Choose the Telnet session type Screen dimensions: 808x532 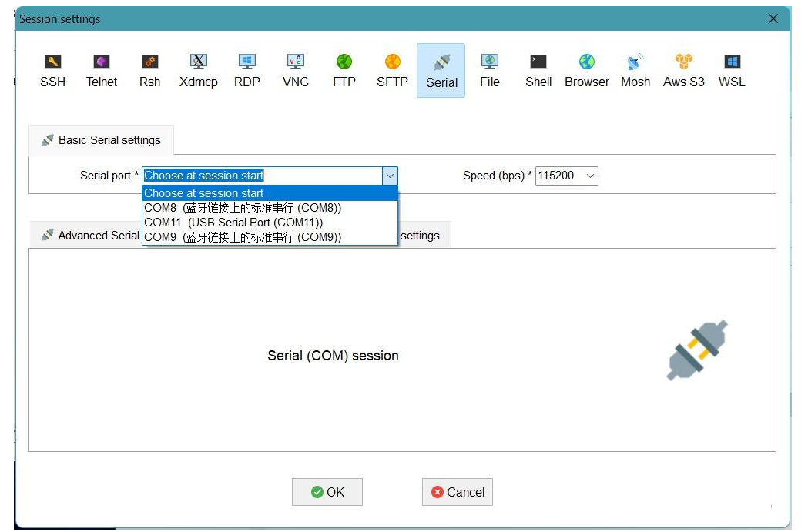pos(102,71)
